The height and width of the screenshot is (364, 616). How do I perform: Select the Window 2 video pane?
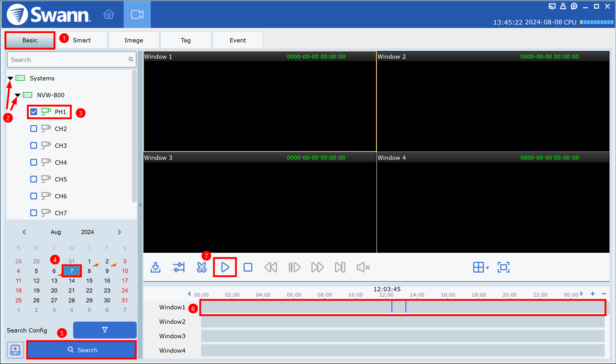tap(493, 101)
